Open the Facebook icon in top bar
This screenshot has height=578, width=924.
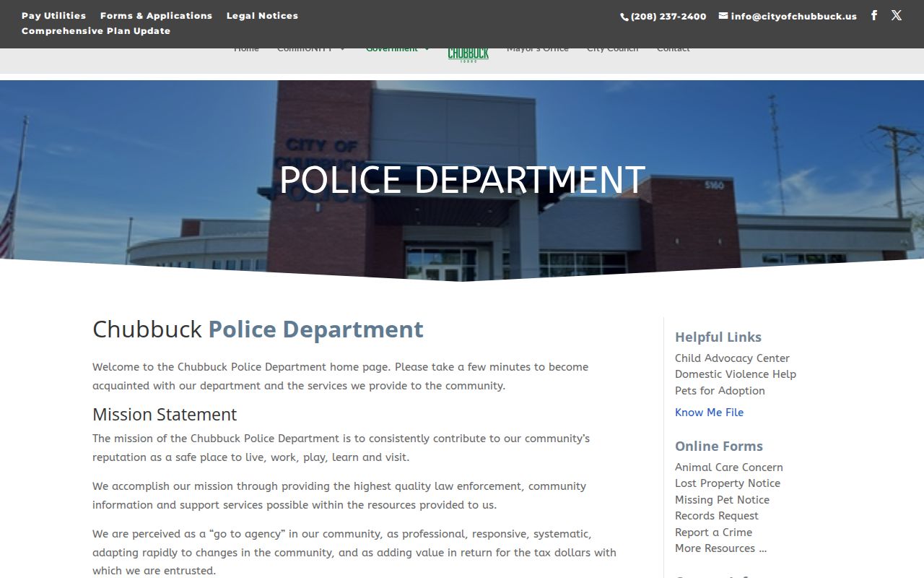click(x=874, y=15)
